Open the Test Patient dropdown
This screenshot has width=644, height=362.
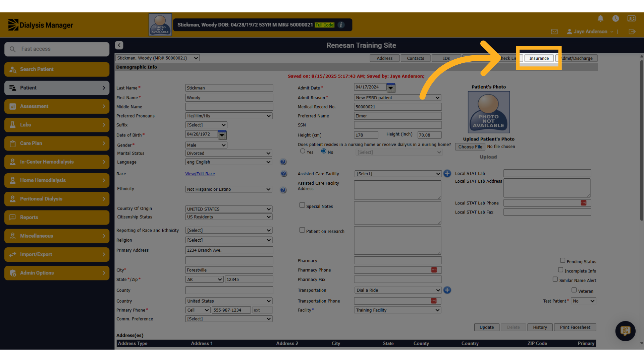pyautogui.click(x=584, y=301)
